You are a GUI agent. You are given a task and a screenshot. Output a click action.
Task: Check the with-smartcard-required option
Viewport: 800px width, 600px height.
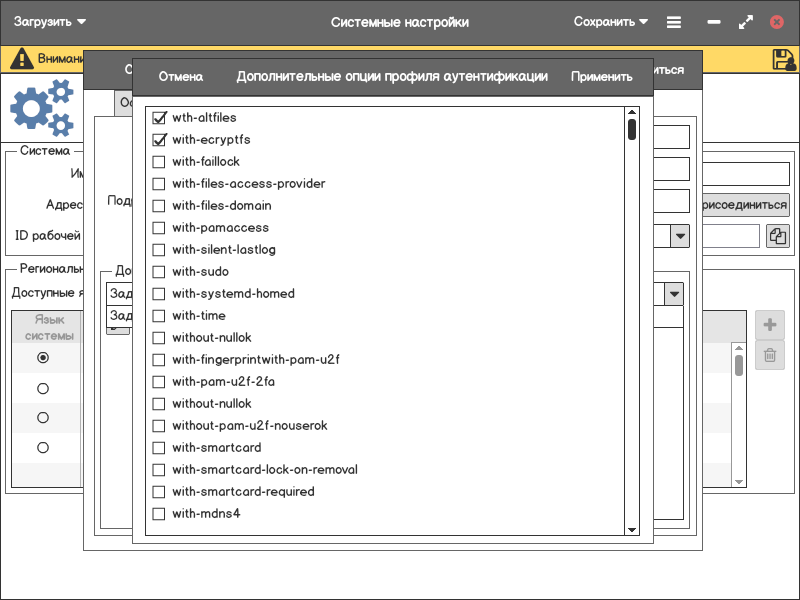[x=159, y=492]
